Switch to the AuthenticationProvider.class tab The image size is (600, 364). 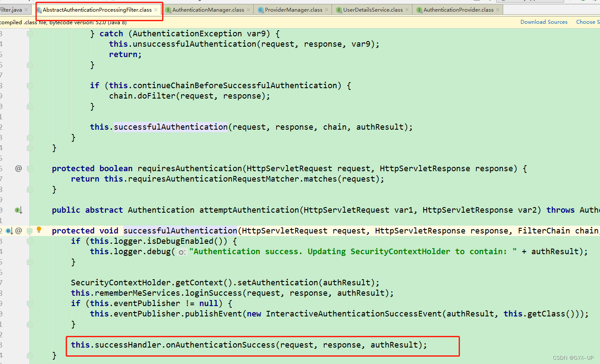coord(458,10)
